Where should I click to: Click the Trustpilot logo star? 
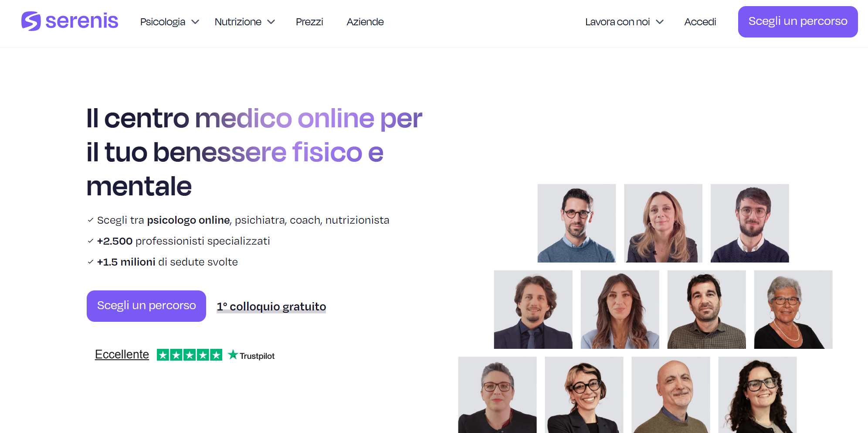click(233, 355)
